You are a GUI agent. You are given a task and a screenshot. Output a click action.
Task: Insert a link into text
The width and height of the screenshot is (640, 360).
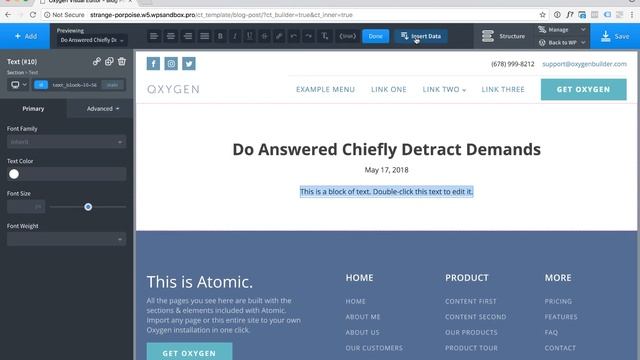[x=279, y=36]
